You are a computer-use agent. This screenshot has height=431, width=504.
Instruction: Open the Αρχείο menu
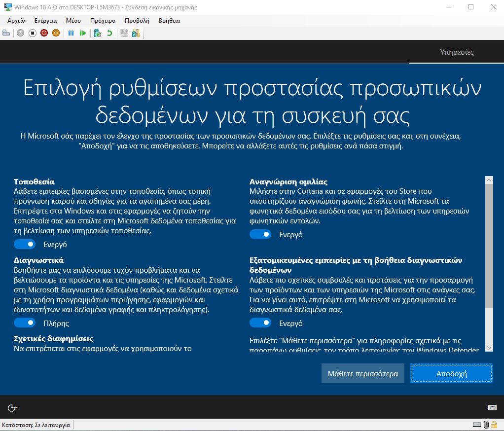[16, 21]
